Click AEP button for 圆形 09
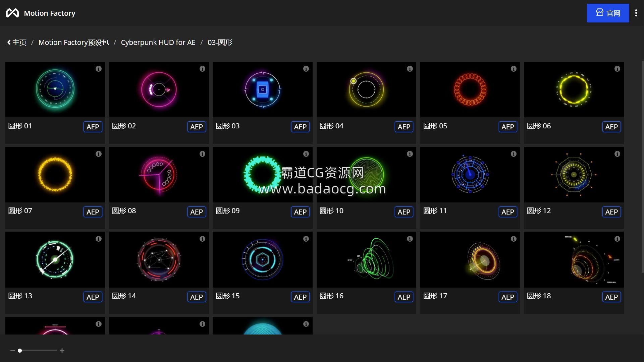Screen dimensions: 644x362 click(300, 212)
